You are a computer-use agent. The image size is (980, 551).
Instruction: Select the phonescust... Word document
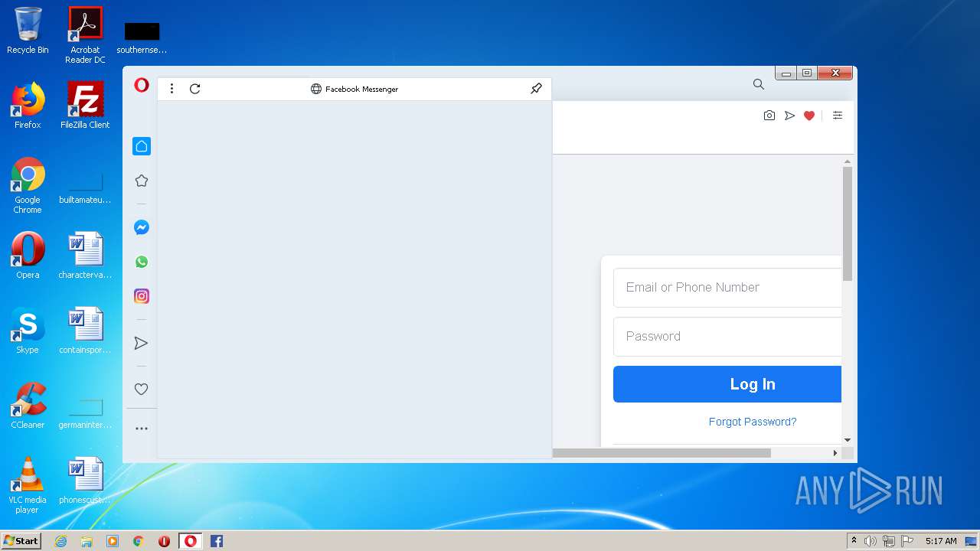85,481
